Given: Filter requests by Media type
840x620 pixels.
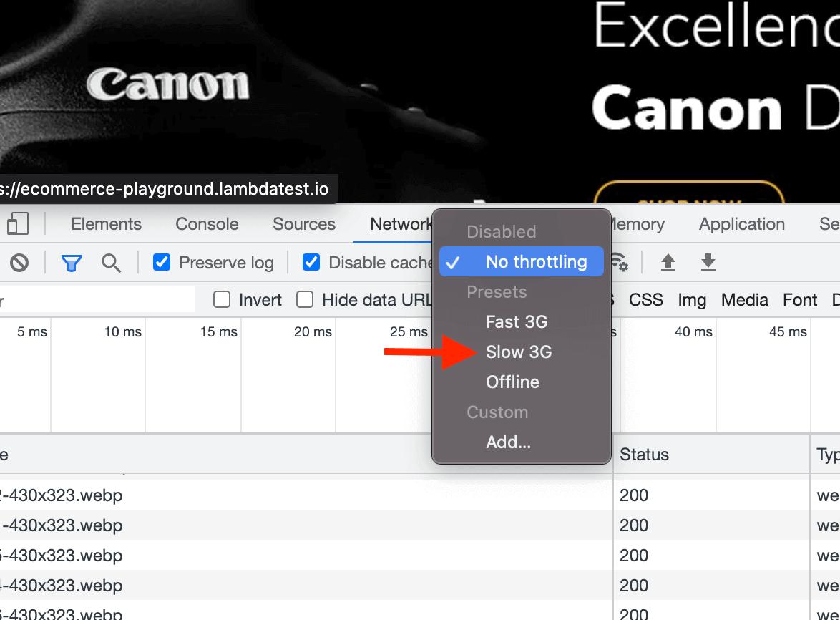Looking at the screenshot, I should [744, 299].
